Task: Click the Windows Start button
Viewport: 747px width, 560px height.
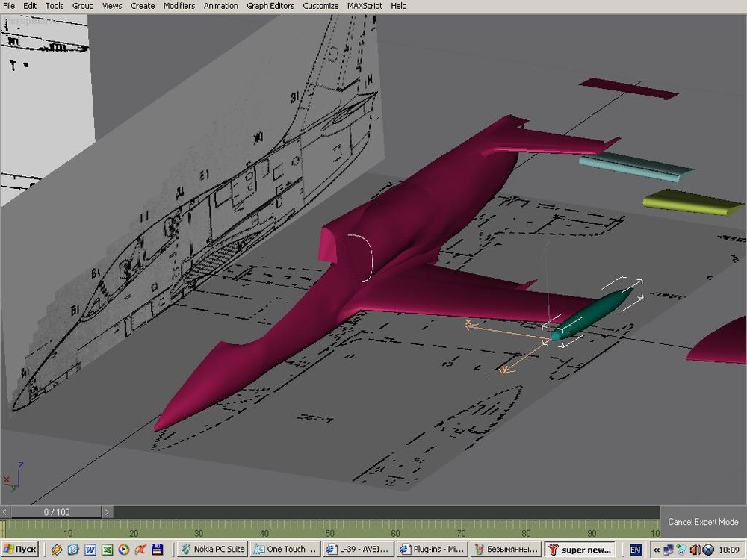Action: click(20, 550)
